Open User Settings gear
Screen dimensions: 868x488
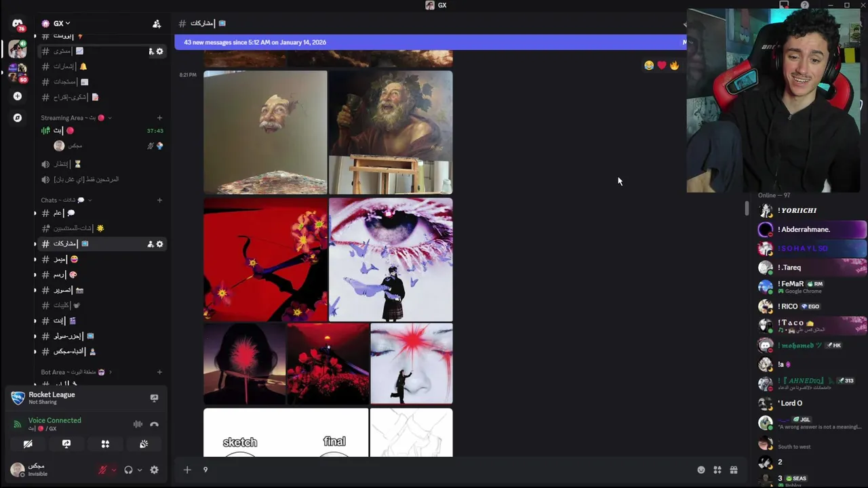click(154, 470)
